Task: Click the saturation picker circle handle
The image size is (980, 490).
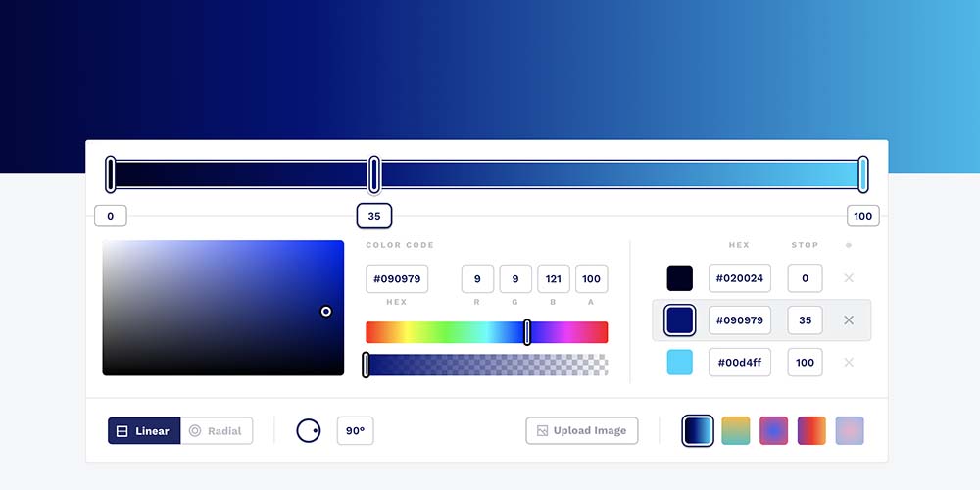Action: [x=326, y=312]
